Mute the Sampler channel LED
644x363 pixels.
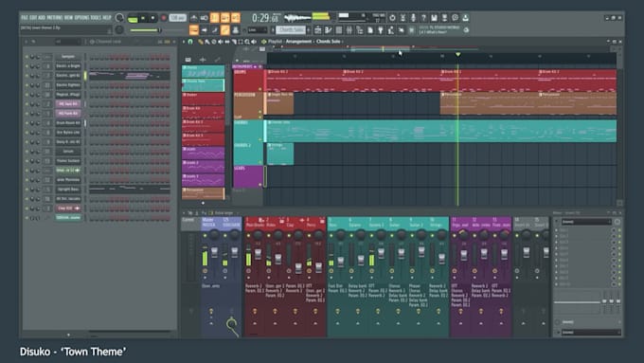27,57
